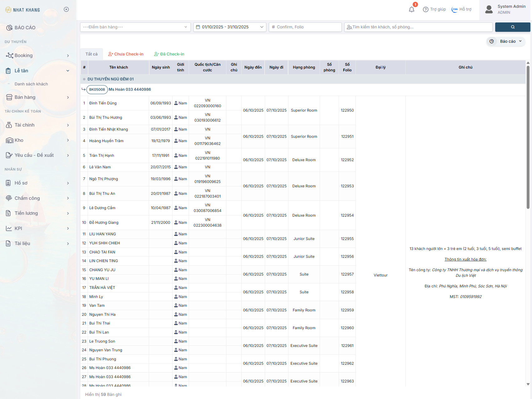Expand the Booking menu
The width and height of the screenshot is (532, 399).
(x=37, y=55)
